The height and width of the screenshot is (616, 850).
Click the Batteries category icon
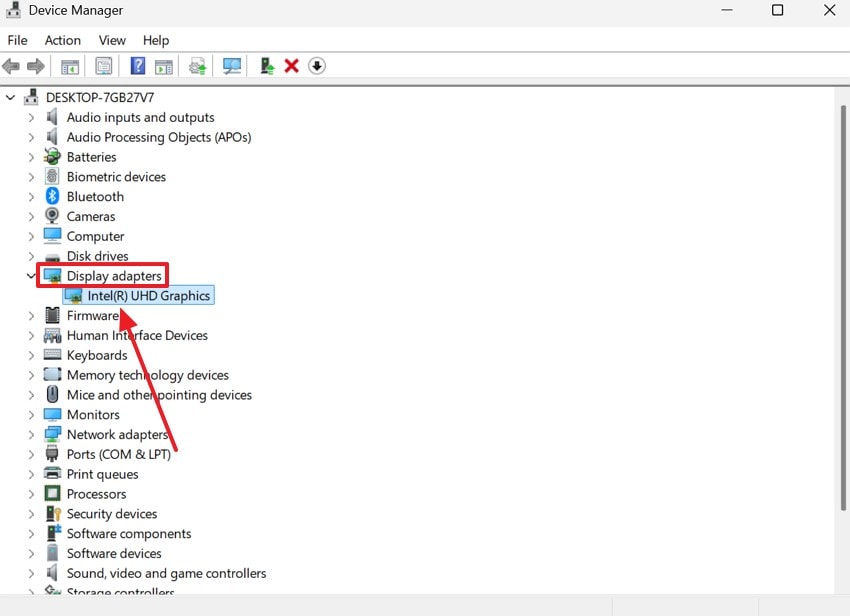(52, 157)
